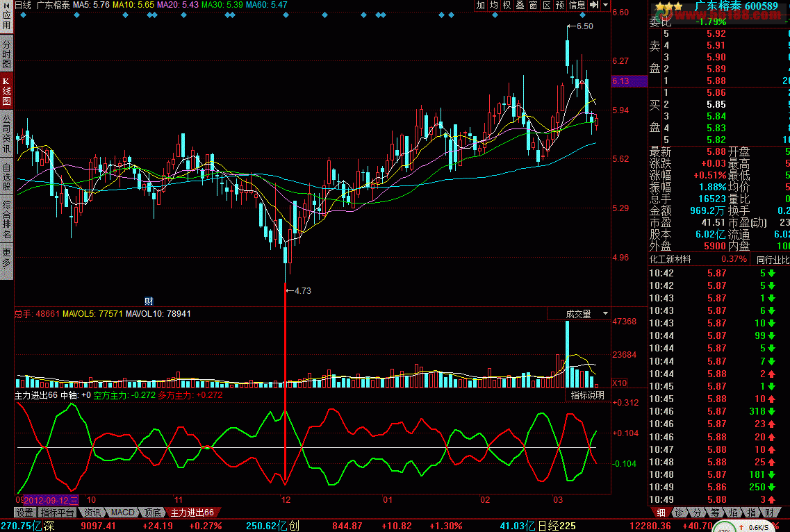The image size is (790, 532).
Task: Click the 日经225 index label
Action: [x=557, y=526]
